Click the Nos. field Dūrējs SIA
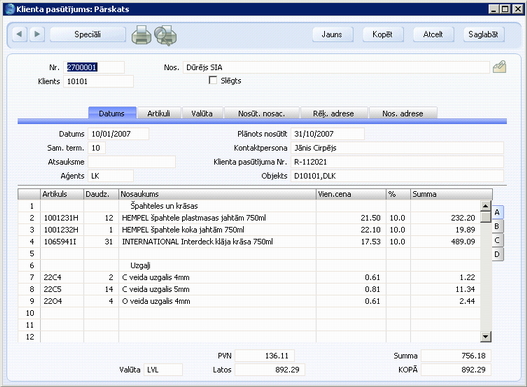Image resolution: width=527 pixels, height=387 pixels. point(336,67)
